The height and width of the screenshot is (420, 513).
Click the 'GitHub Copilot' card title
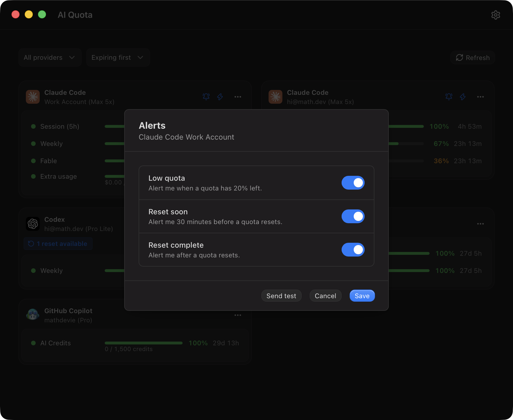pyautogui.click(x=68, y=311)
